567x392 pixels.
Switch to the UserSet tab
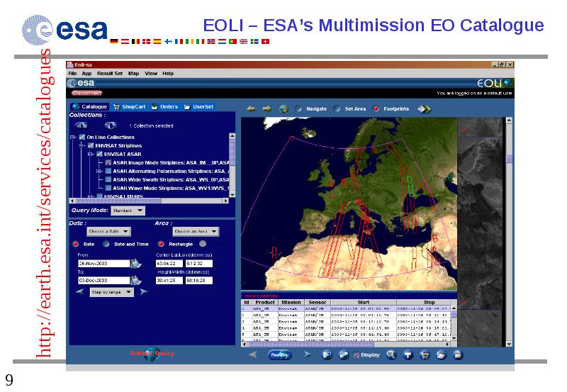pos(198,106)
